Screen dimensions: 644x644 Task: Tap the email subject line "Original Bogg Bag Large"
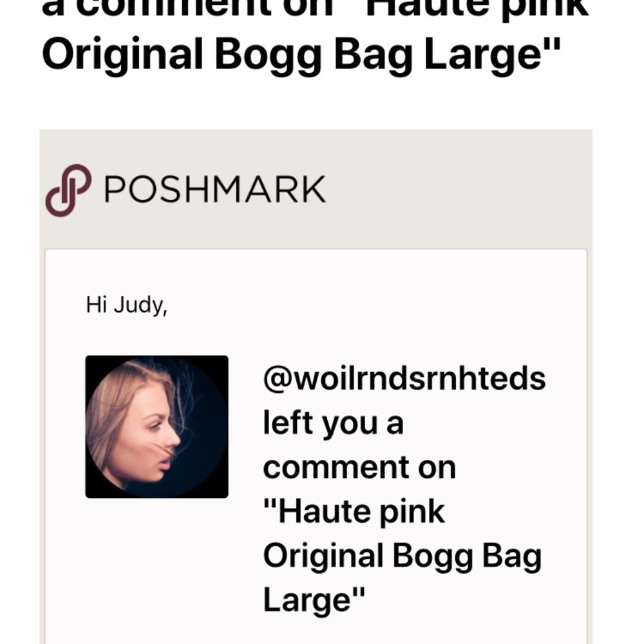[x=301, y=55]
